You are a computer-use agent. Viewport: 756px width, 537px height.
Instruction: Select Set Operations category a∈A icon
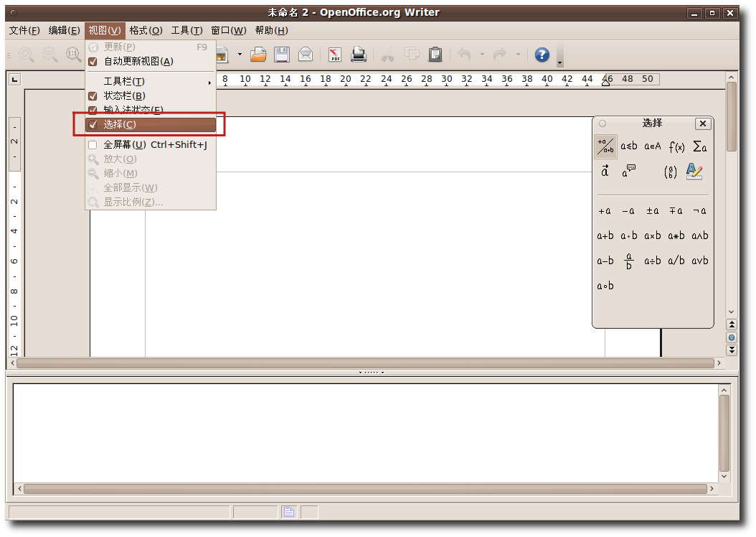click(652, 146)
